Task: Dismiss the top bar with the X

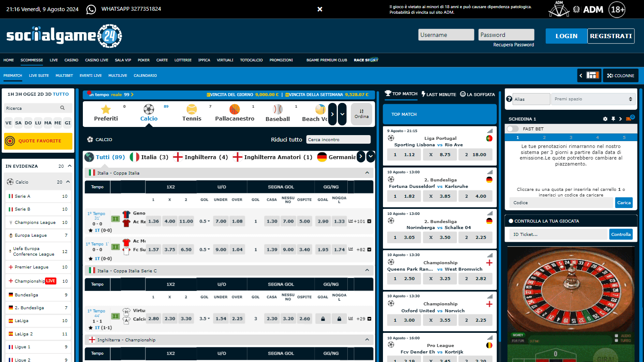Action: pos(320,9)
